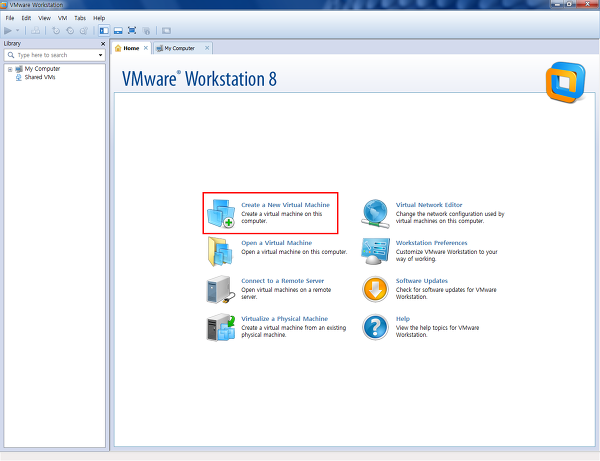Viewport: 600px width, 461px height.
Task: Click the My Computer tab icon
Action: click(160, 48)
